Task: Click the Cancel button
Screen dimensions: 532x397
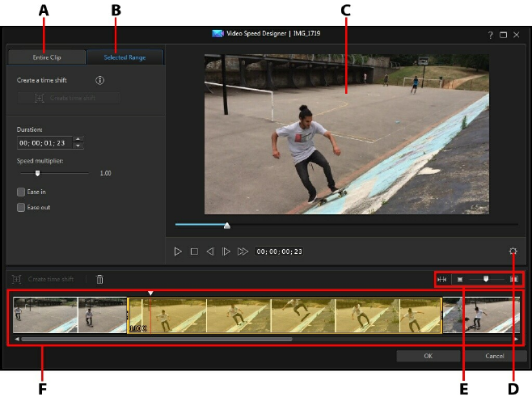Action: coord(495,356)
